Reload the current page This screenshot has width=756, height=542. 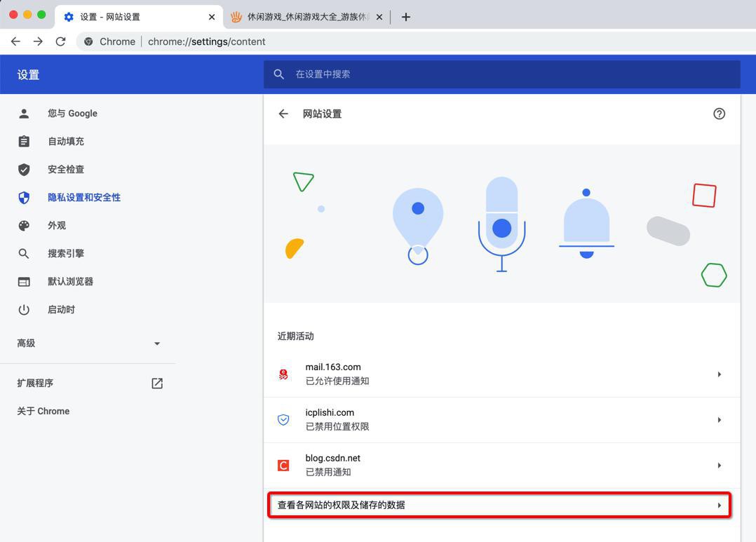[x=60, y=41]
